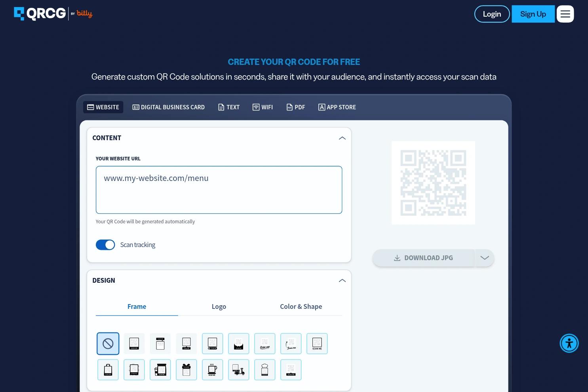
Task: Click the DOWNLOAD JPG button
Action: (424, 258)
